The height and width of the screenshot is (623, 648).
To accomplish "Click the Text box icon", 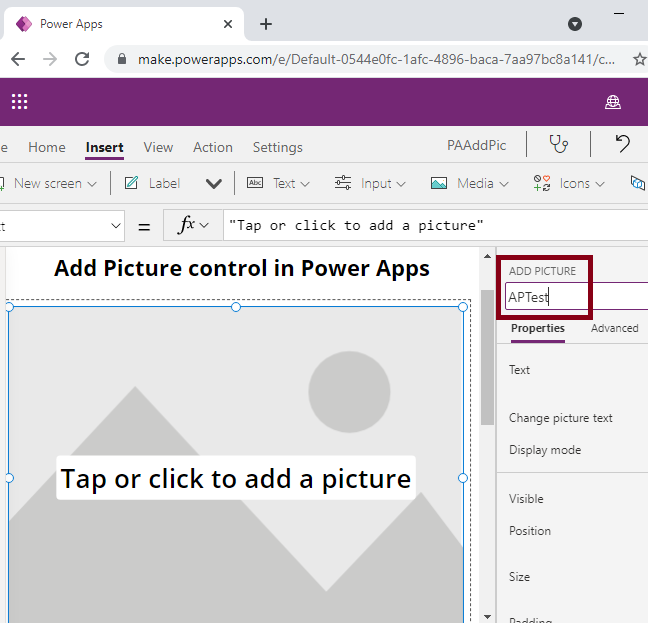I will [x=255, y=183].
